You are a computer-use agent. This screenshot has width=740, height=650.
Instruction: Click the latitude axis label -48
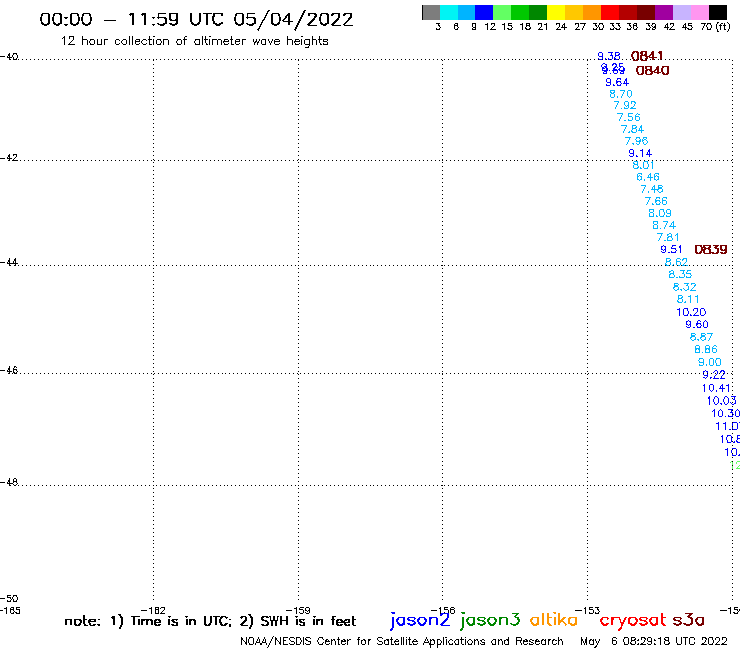(9, 482)
